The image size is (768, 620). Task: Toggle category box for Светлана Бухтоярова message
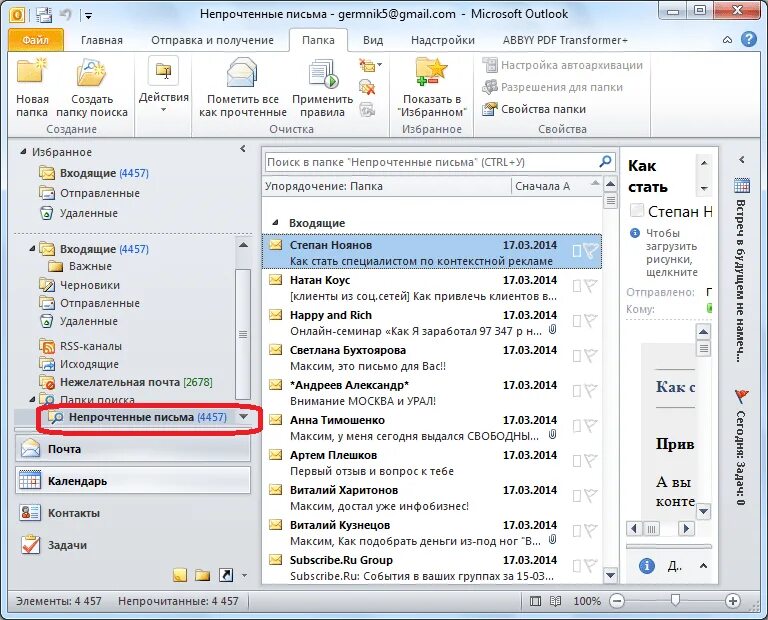click(577, 356)
